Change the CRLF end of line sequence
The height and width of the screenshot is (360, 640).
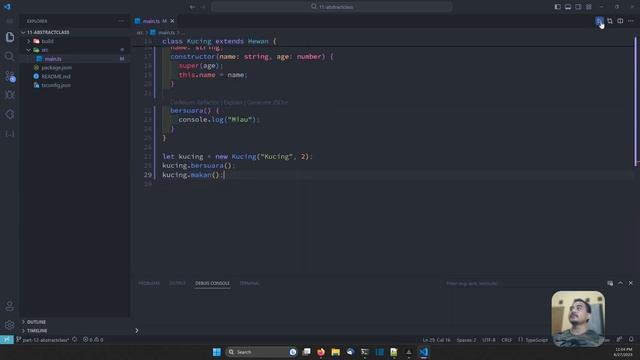click(507, 340)
